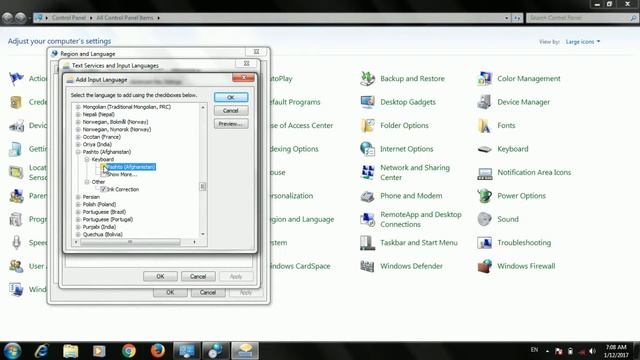This screenshot has height=360, width=640.
Task: Select Portuguese (Portugal) in the list
Action: (x=108, y=219)
